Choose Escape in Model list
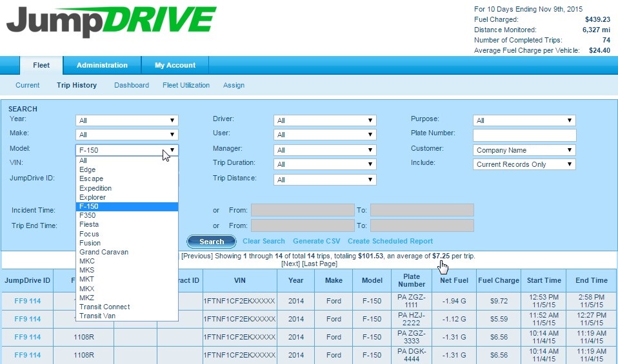This screenshot has height=364, width=618. coord(127,178)
